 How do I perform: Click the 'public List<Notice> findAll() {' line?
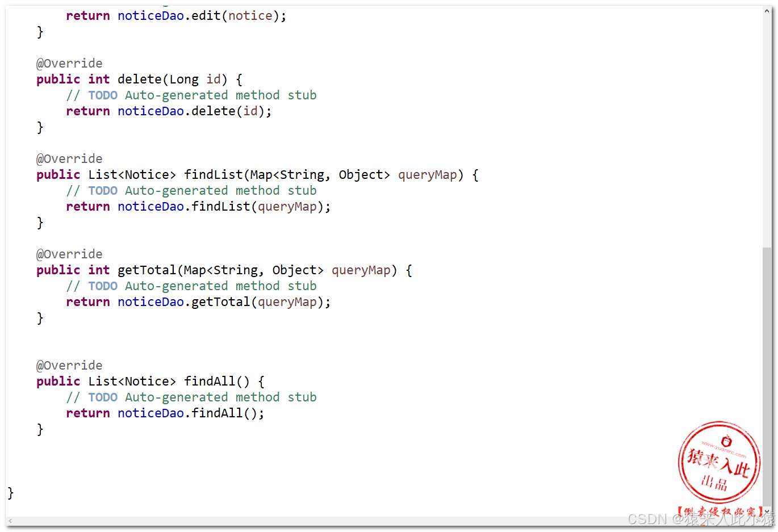pyautogui.click(x=150, y=382)
